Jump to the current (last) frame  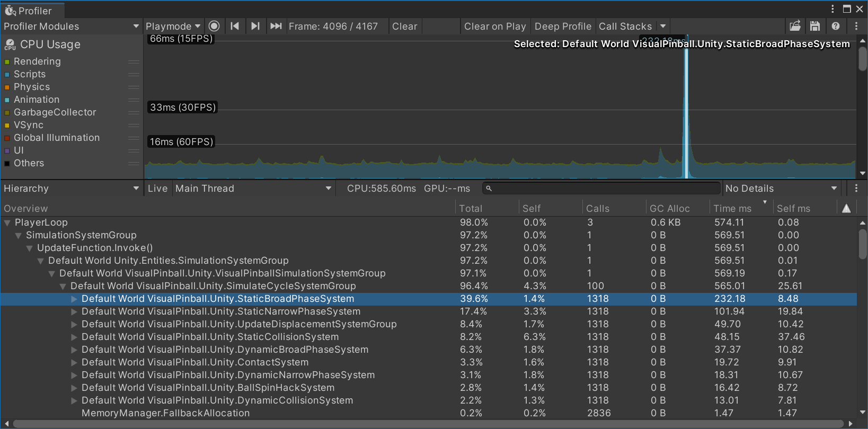click(276, 26)
